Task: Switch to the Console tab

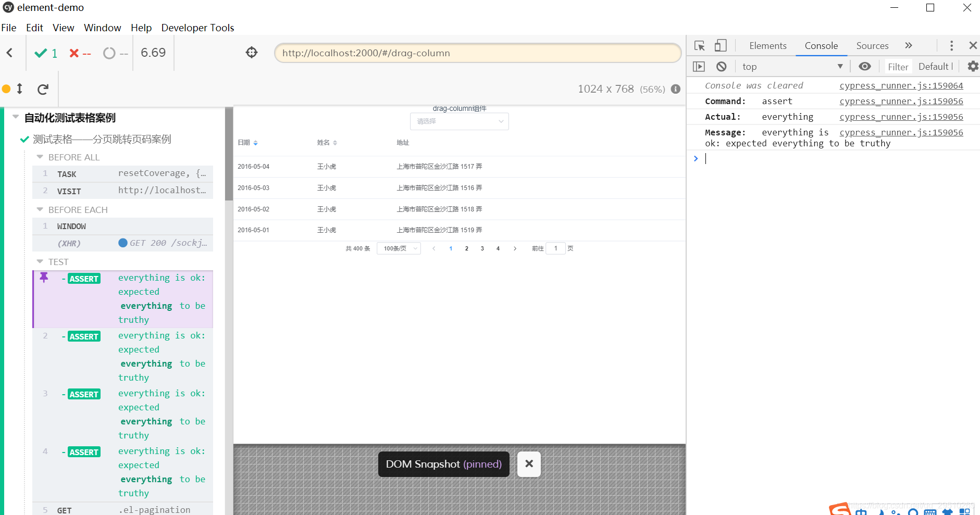Action: (821, 46)
